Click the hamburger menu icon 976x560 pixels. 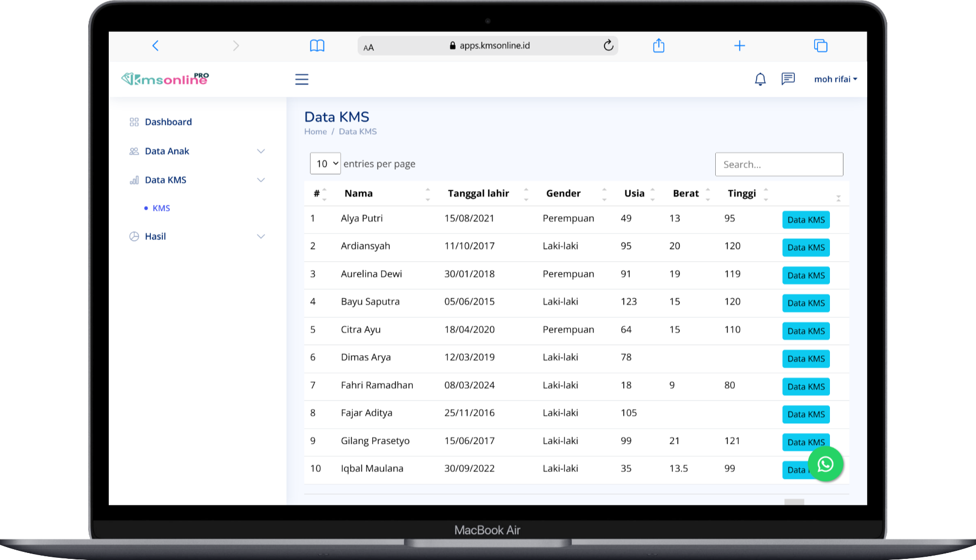pyautogui.click(x=301, y=79)
